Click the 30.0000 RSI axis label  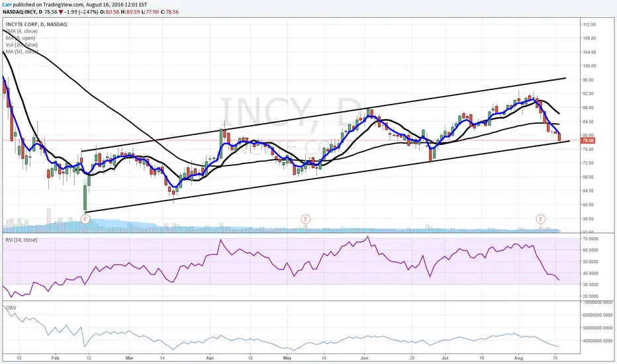point(591,284)
